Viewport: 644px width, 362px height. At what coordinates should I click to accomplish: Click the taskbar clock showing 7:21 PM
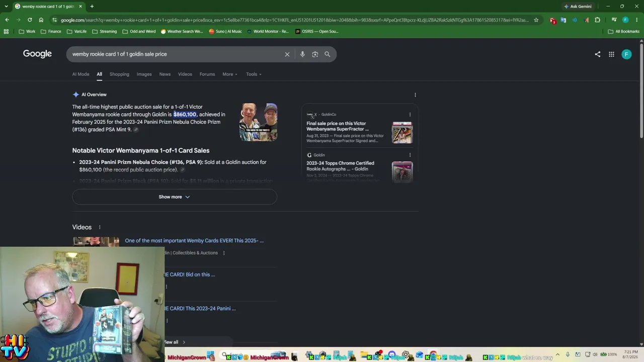630,355
